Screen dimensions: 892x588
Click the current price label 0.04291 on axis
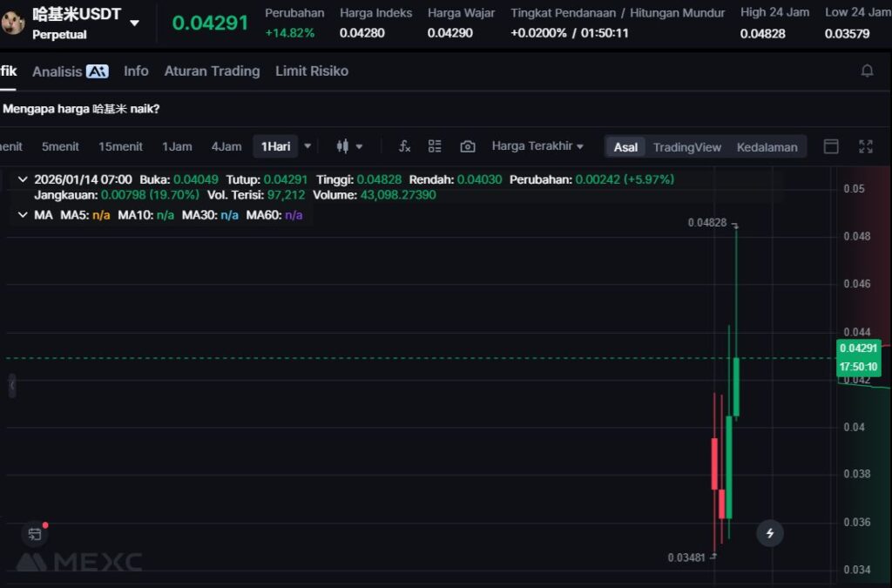coord(858,348)
